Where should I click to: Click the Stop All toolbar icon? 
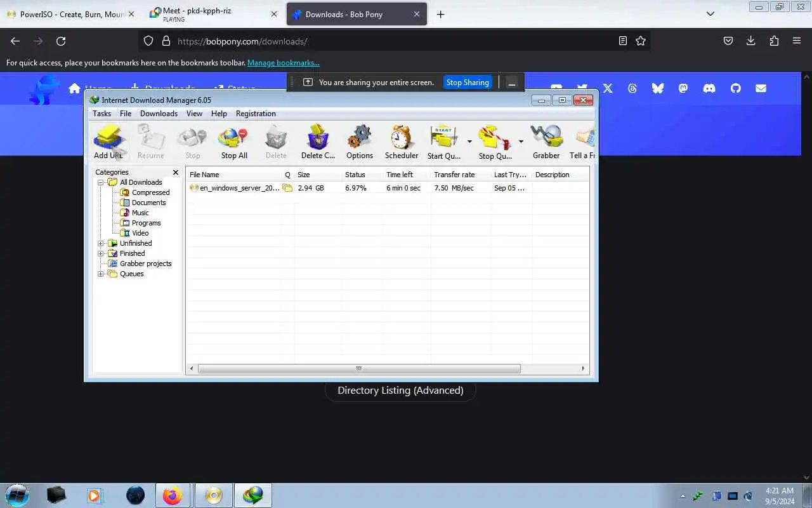tap(234, 142)
